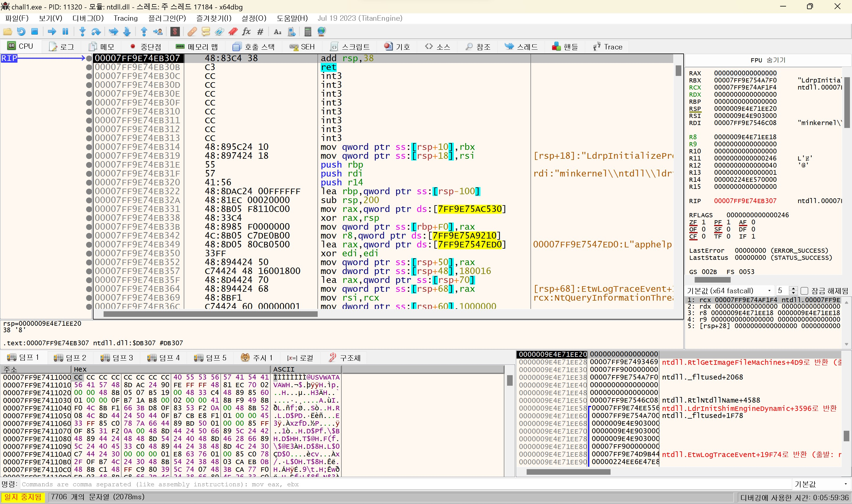Viewport: 852px width, 504px height.
Task: Click the Pause execution icon
Action: point(65,32)
